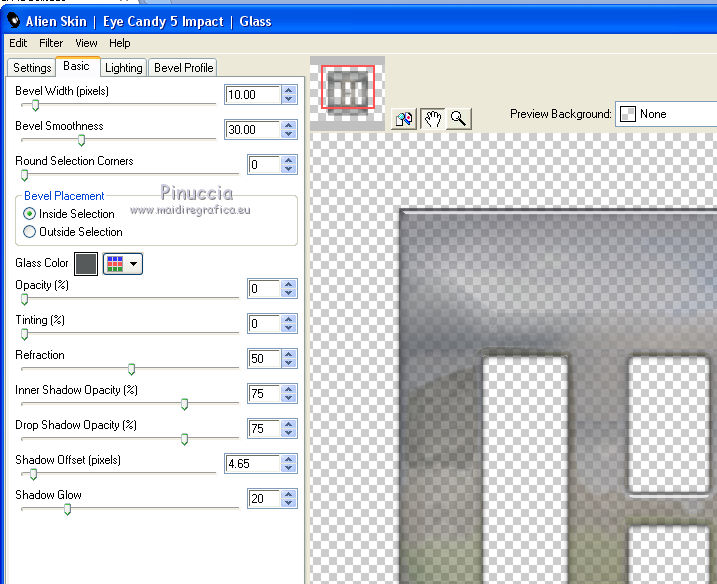Decrease Bevel Width with down arrow
717x584 pixels.
pos(289,99)
